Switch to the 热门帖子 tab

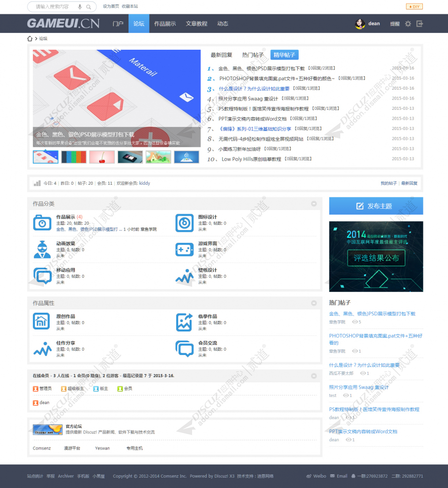253,55
